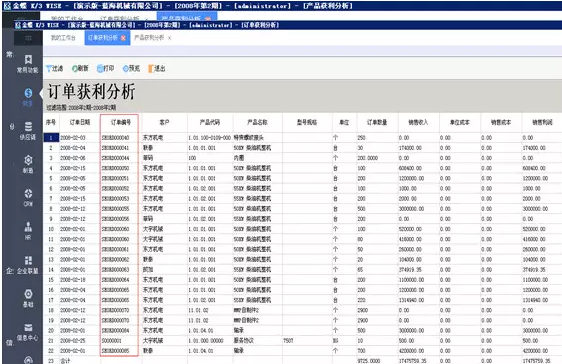Click the 订单编号 column header
This screenshot has height=364, width=562.
click(x=121, y=122)
